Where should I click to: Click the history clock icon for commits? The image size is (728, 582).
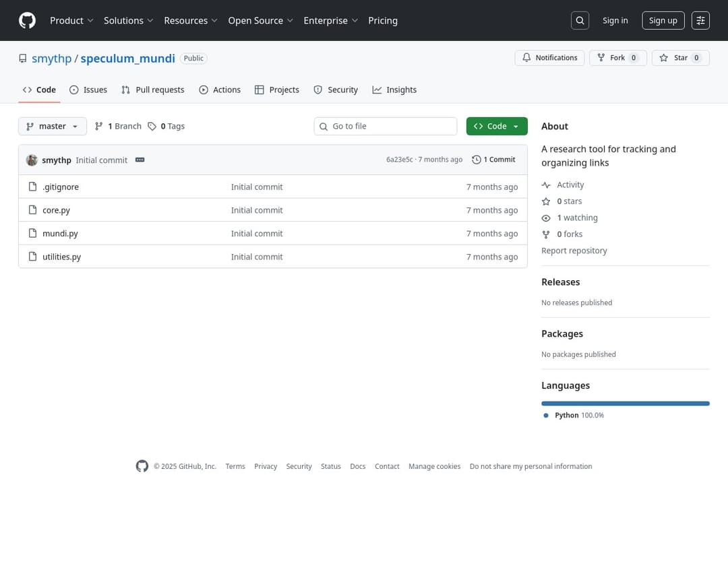coord(477,160)
